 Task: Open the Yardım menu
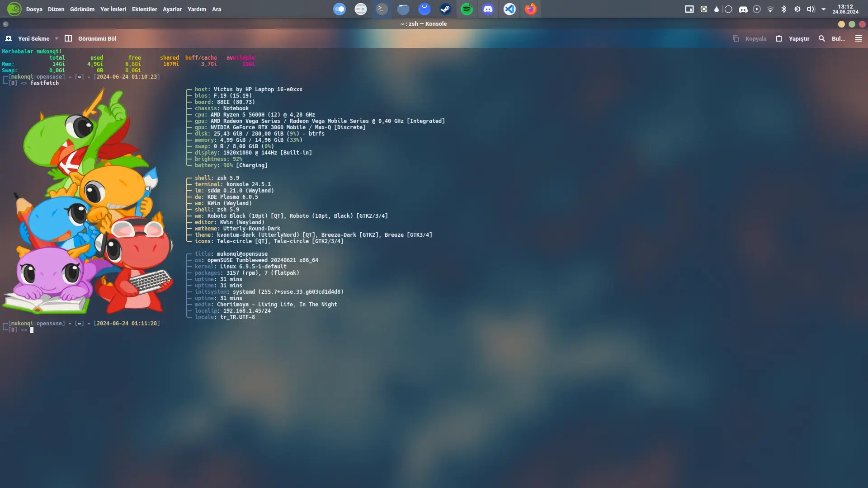pos(197,9)
